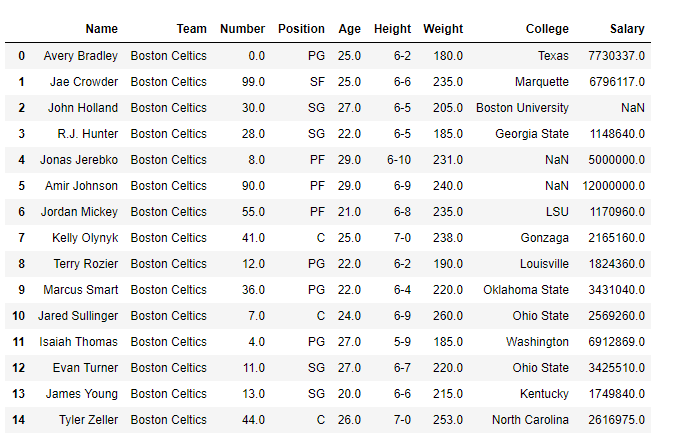This screenshot has width=698, height=440.
Task: Click the Position column header
Action: pyautogui.click(x=301, y=29)
